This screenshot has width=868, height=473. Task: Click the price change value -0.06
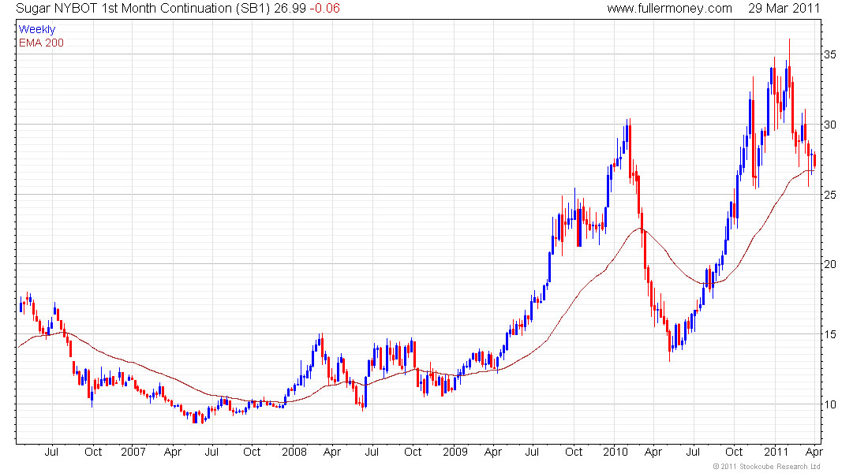click(324, 9)
